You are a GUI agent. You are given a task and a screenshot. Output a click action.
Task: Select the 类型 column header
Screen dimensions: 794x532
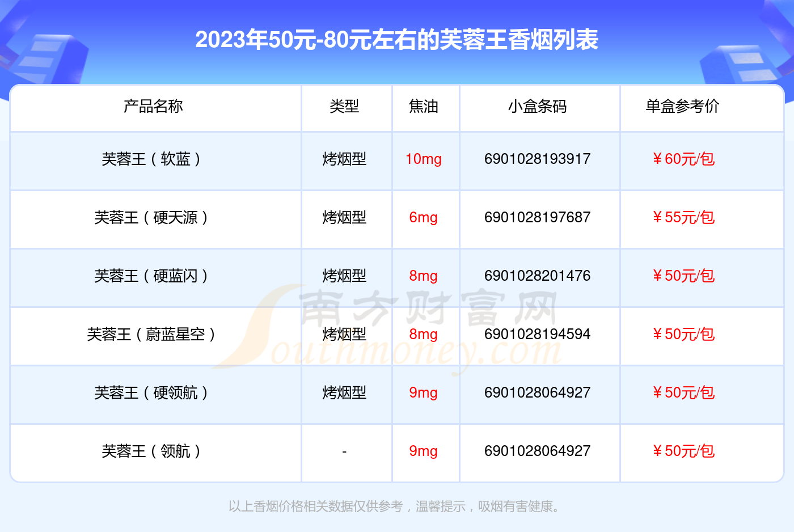point(344,106)
